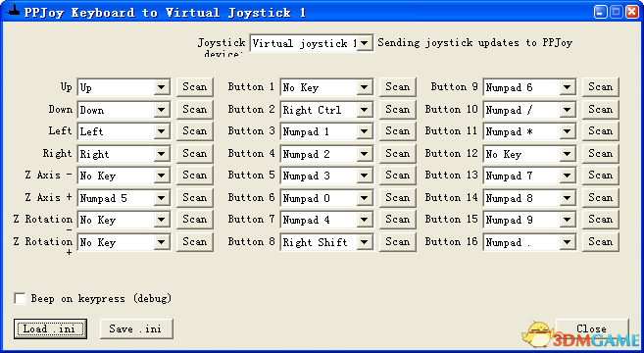Minimize the PPJoy window

601,12
